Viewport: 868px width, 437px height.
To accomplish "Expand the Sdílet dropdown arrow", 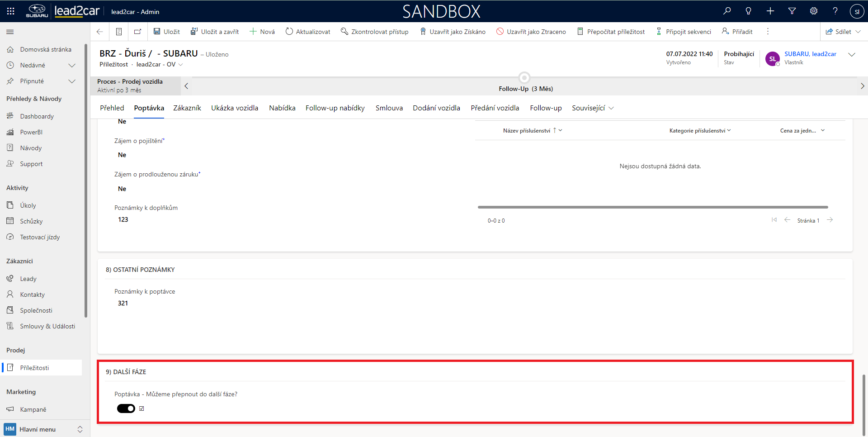I will point(859,32).
